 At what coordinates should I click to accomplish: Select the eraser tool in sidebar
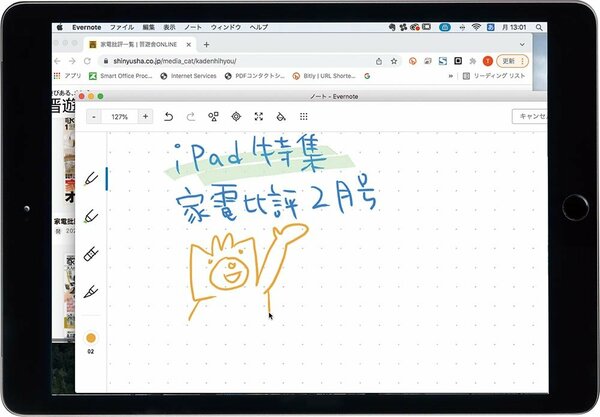tap(91, 254)
